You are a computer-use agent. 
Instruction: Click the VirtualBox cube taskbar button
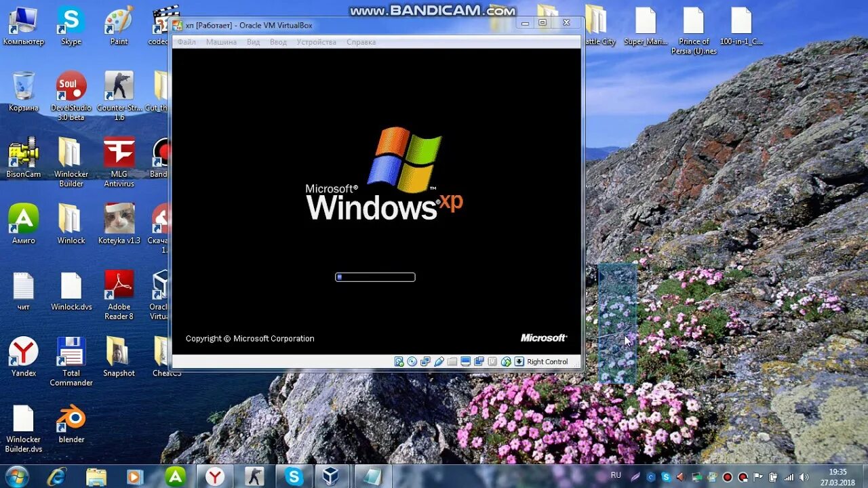331,476
